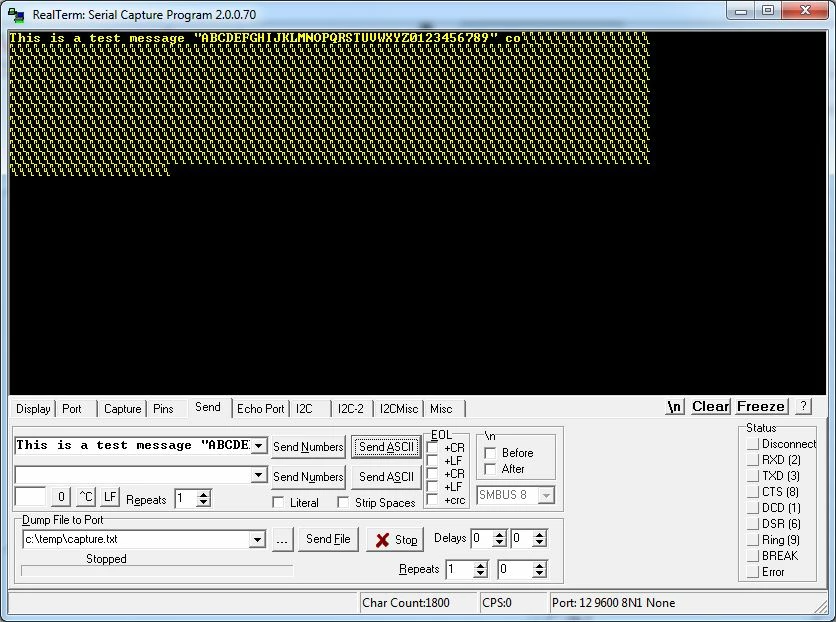Image resolution: width=836 pixels, height=622 pixels.
Task: Open the Port tab
Action: tap(71, 409)
